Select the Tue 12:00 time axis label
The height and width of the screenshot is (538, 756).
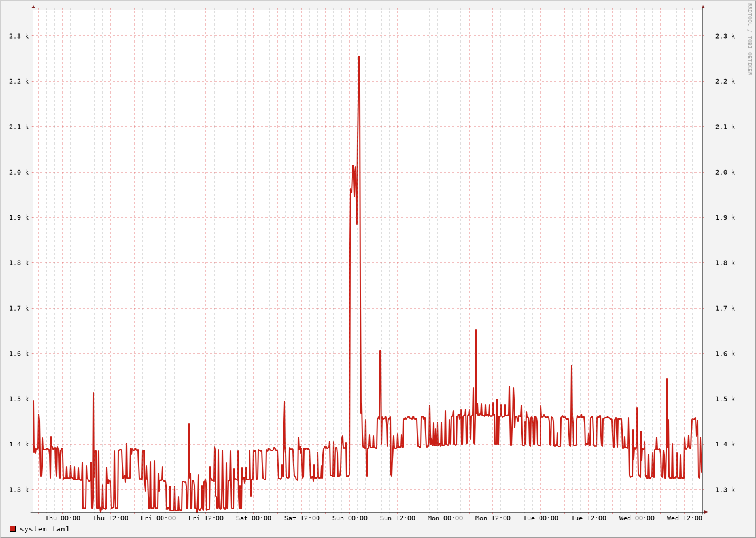589,518
